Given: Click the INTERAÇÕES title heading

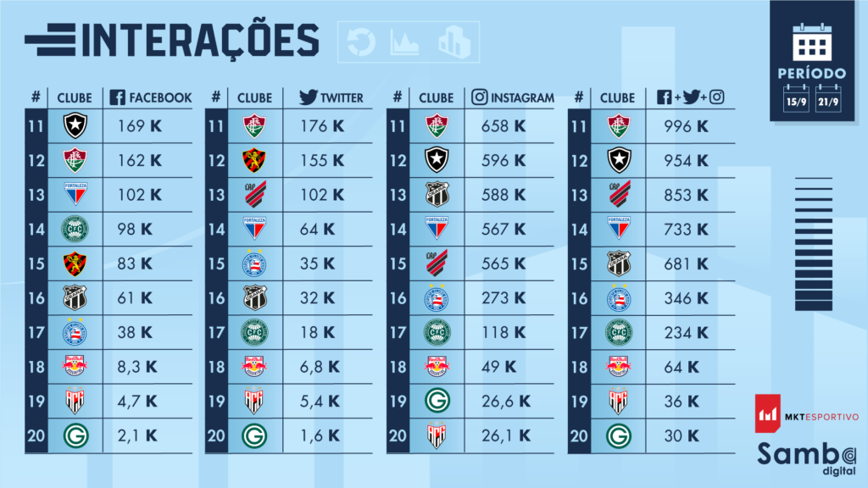Looking at the screenshot, I should pyautogui.click(x=203, y=40).
